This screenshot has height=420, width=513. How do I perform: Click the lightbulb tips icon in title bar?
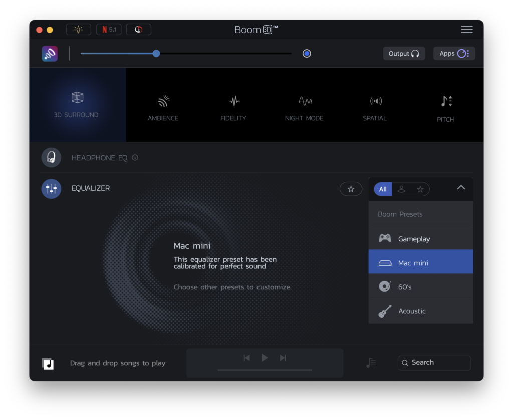point(78,30)
